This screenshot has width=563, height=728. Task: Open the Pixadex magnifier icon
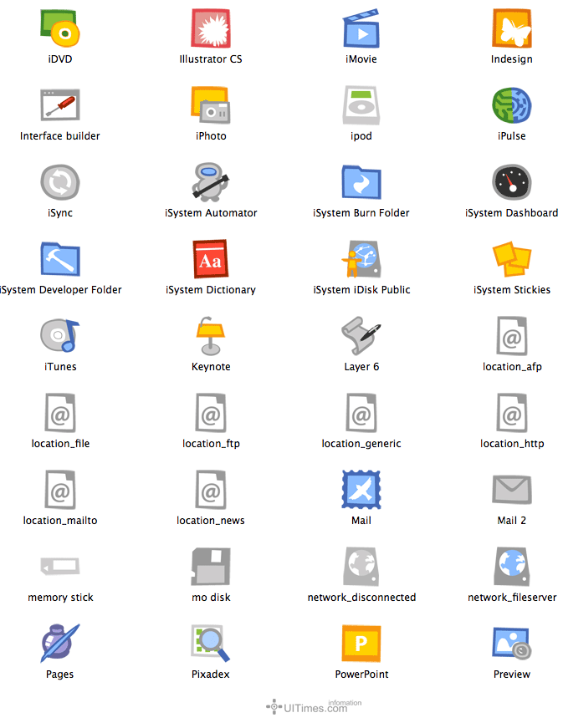click(211, 644)
